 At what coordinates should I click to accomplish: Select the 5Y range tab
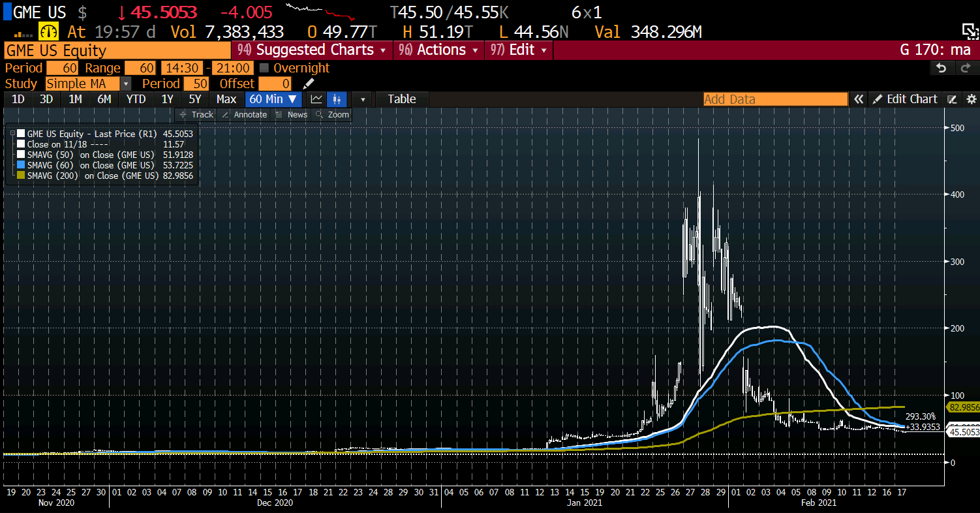pos(195,99)
